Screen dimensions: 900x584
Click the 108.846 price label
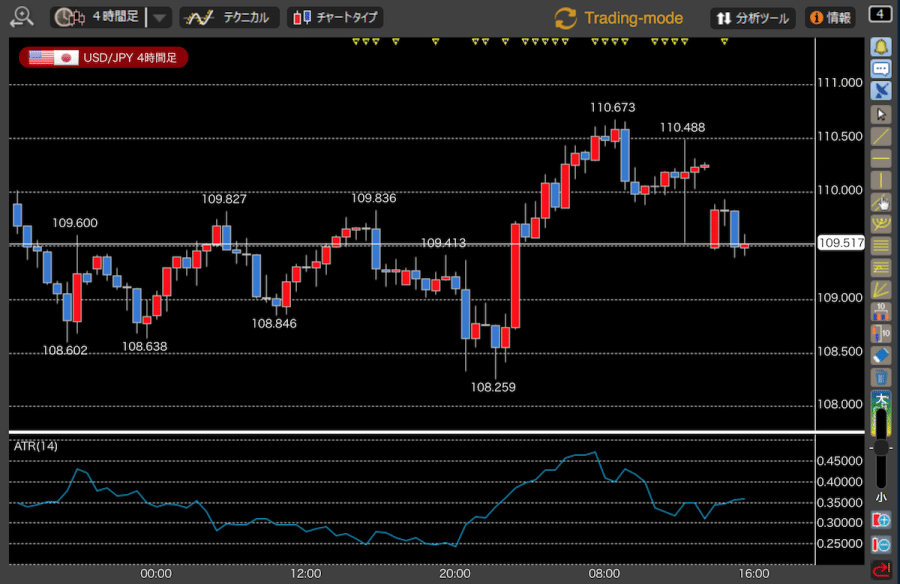(x=274, y=323)
